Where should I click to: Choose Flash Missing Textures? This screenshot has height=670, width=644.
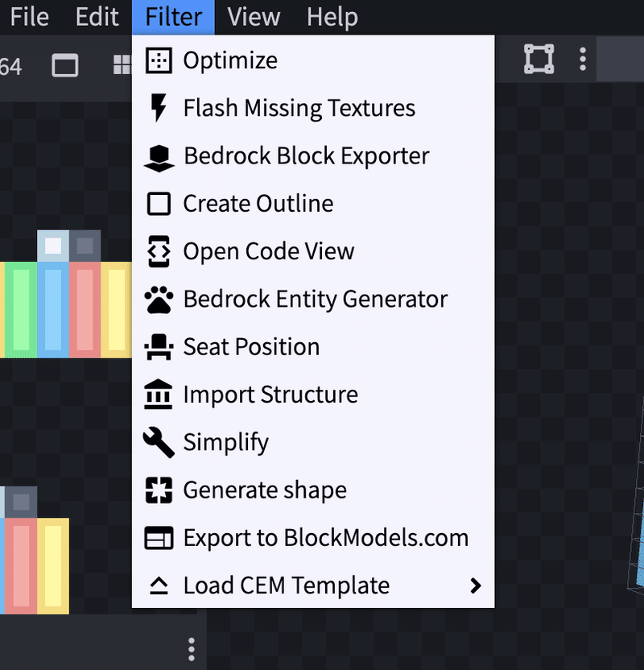pos(313,108)
